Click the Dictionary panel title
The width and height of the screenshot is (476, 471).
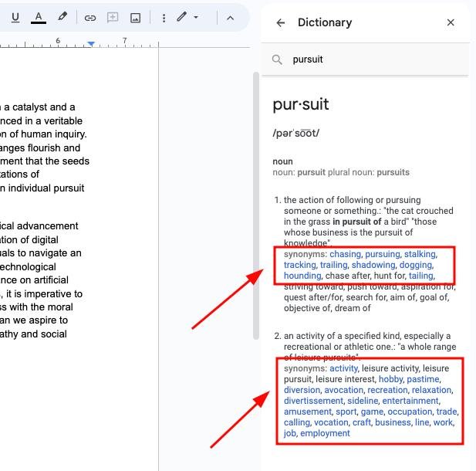click(x=325, y=22)
